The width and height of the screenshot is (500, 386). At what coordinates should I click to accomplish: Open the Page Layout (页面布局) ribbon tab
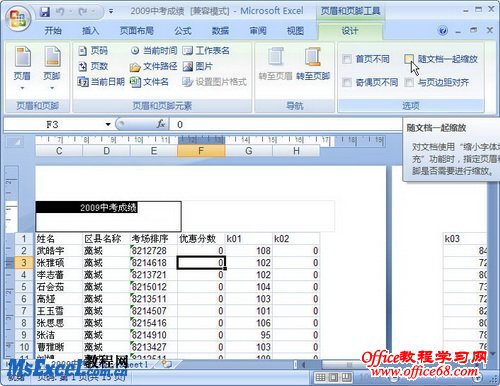[x=137, y=31]
